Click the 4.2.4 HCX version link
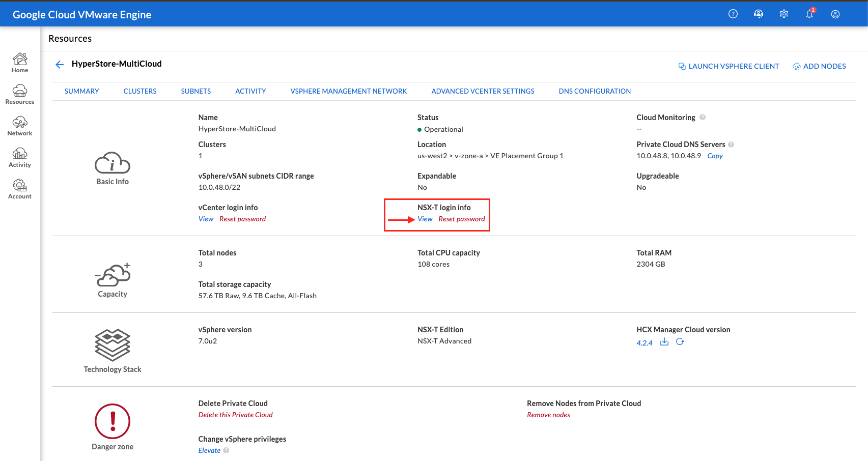 coord(644,343)
